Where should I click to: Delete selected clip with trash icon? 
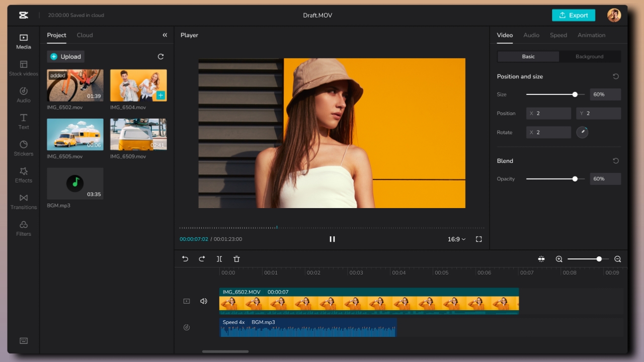pos(236,259)
